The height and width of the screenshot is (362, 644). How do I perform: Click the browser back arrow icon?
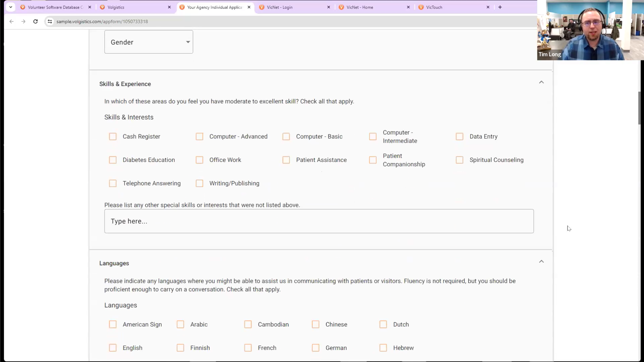coord(11,21)
